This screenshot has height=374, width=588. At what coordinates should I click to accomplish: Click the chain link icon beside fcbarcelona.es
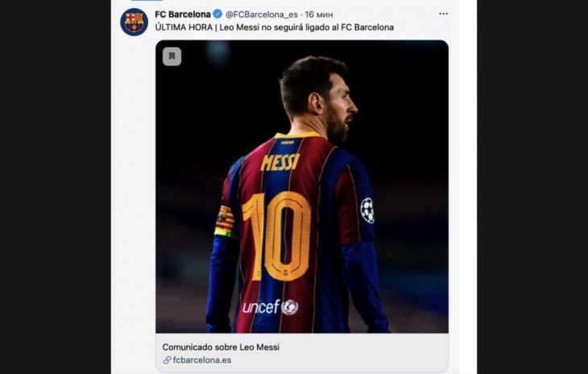pos(167,359)
